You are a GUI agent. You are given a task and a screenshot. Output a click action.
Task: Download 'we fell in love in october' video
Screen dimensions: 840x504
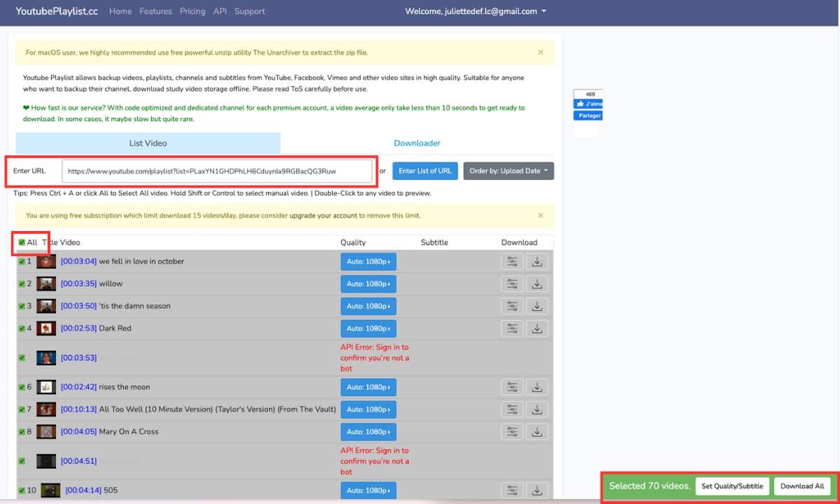537,262
